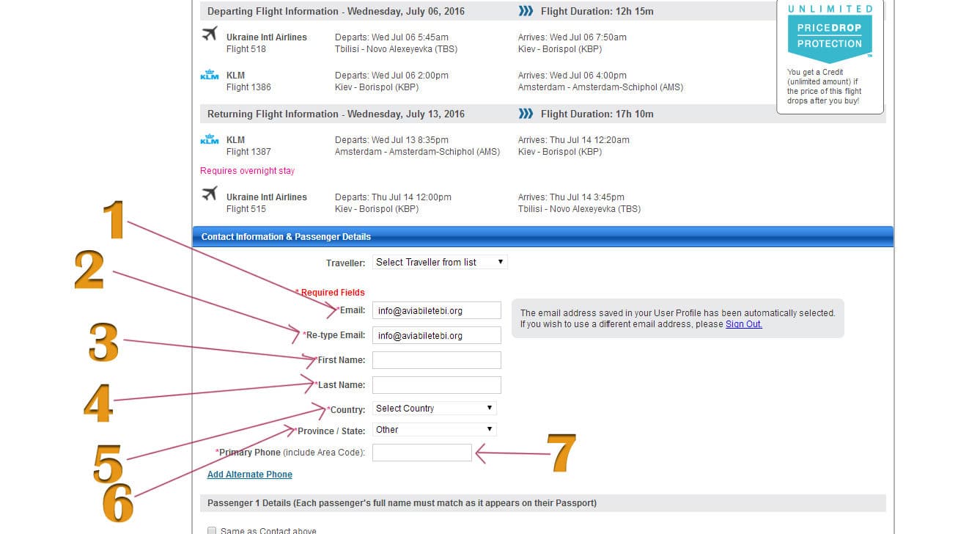This screenshot has height=534, width=980.
Task: Click into the Re-type Email field
Action: (436, 335)
